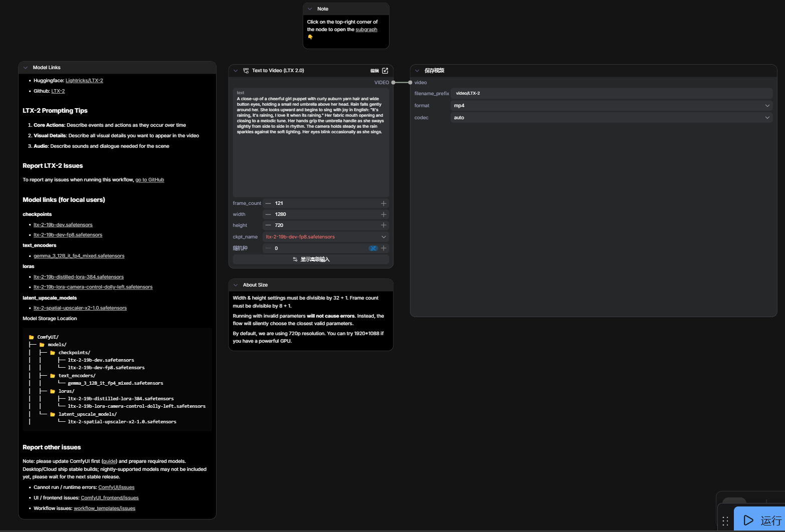Decrease height value with minus
Screen dimensions: 785x532
tap(268, 225)
